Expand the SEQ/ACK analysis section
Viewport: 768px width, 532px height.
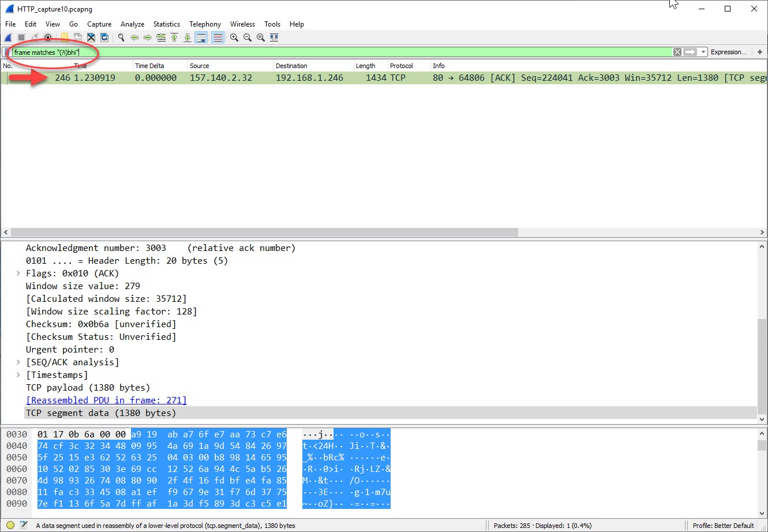point(17,362)
